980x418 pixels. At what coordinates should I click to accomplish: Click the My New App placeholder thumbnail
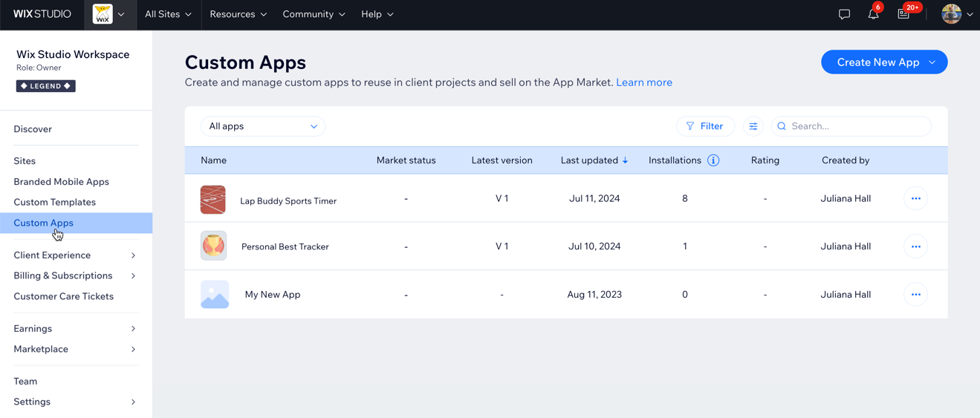point(215,295)
